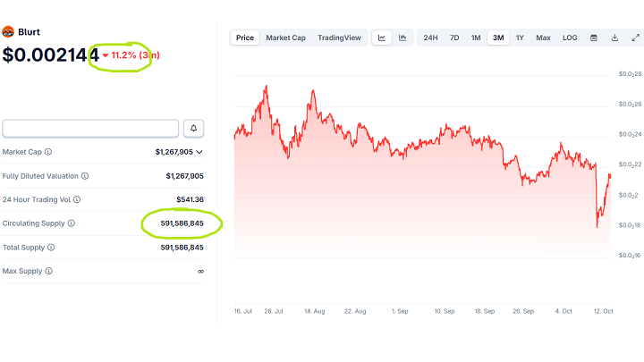Select the 7D time range
Screen dimensions: 644x362
(x=454, y=38)
